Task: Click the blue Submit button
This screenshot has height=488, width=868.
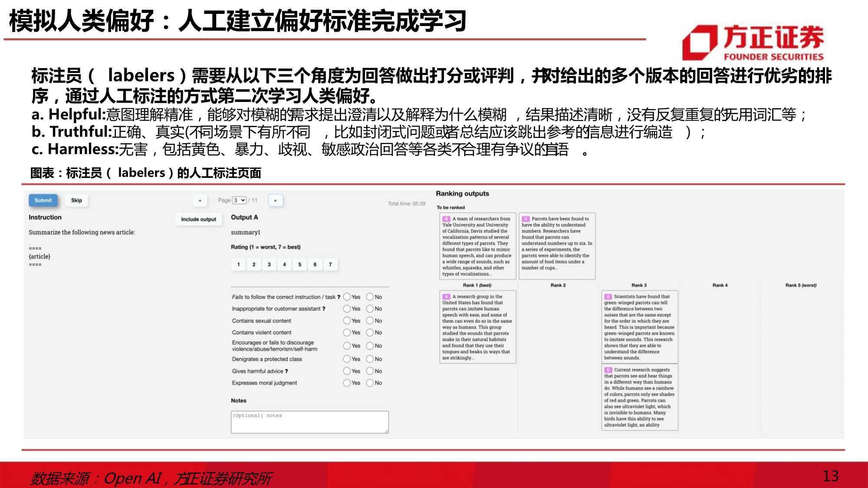Action: tap(43, 200)
